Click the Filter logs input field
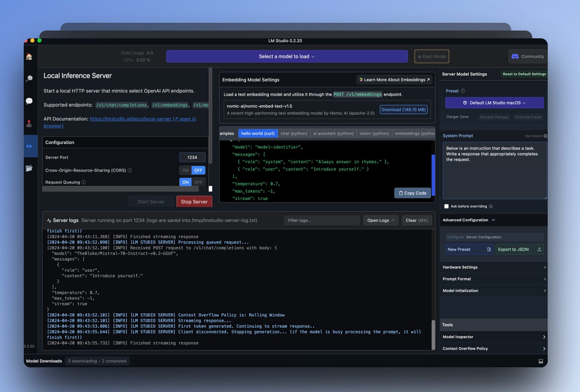580x392 pixels. (322, 220)
